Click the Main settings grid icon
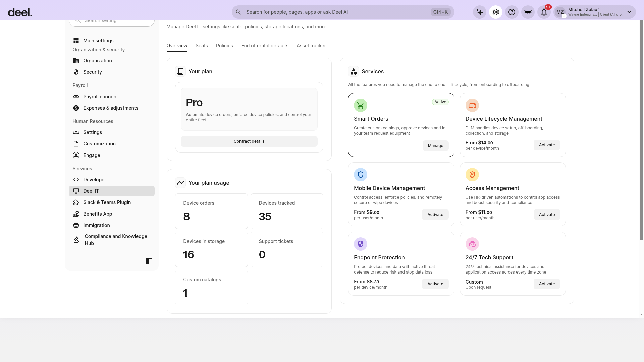Screen dimensions: 644x362 pyautogui.click(x=76, y=41)
